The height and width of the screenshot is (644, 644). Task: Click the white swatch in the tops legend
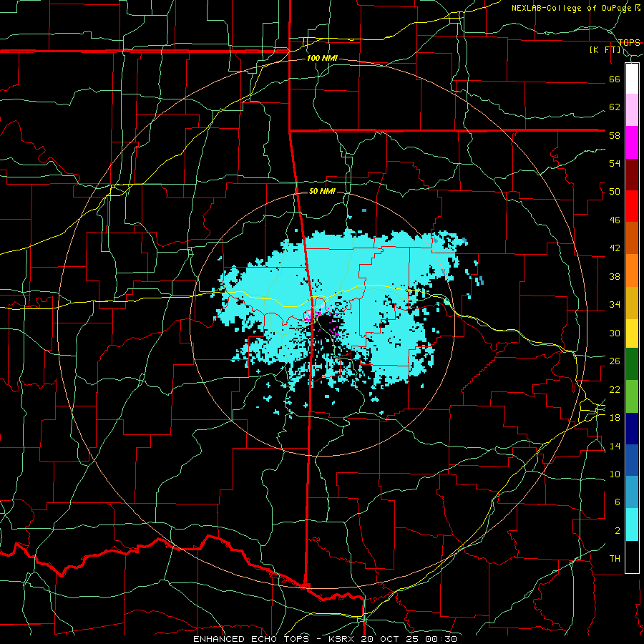click(632, 79)
